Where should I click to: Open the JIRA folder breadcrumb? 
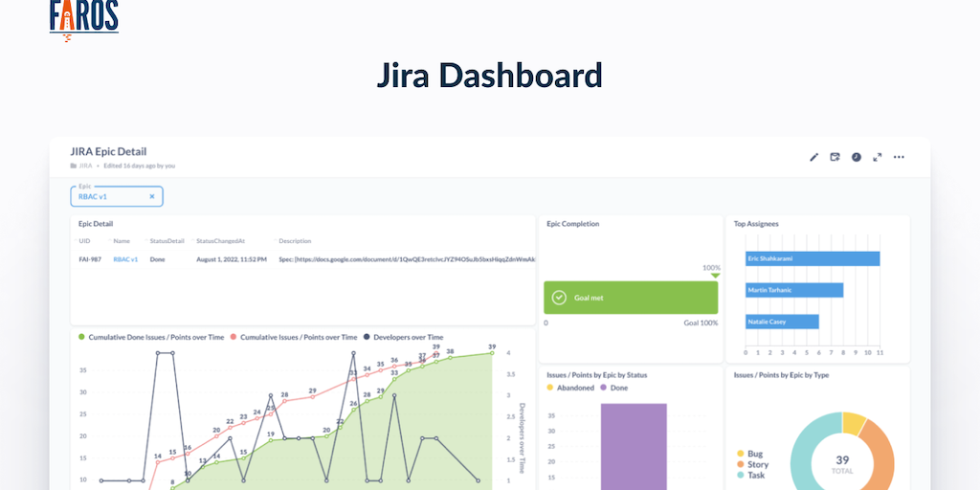[81, 167]
